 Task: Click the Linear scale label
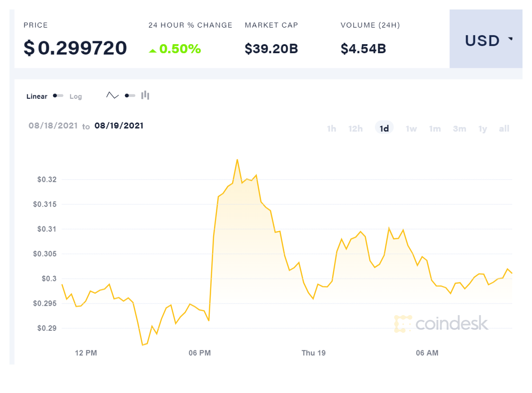(x=37, y=96)
